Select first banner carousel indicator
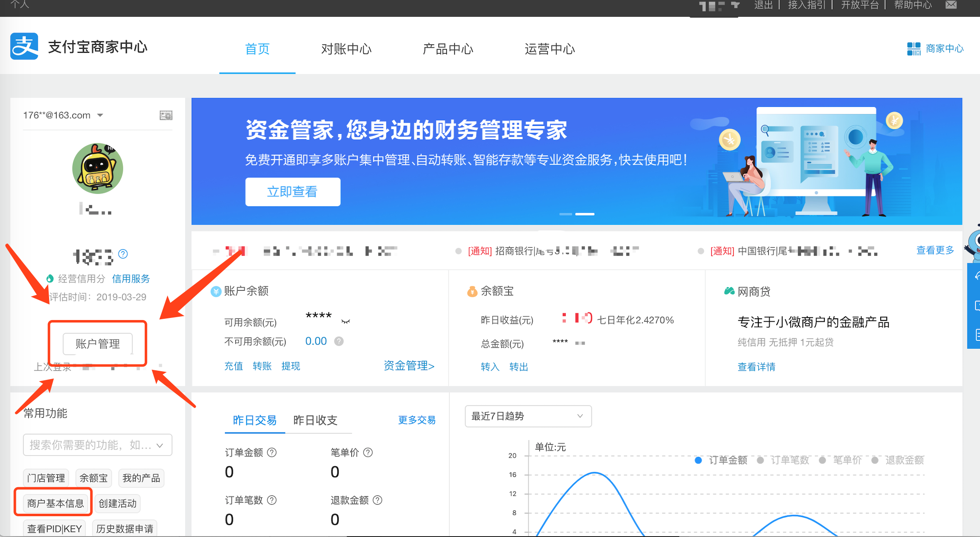The image size is (980, 537). coord(565,214)
